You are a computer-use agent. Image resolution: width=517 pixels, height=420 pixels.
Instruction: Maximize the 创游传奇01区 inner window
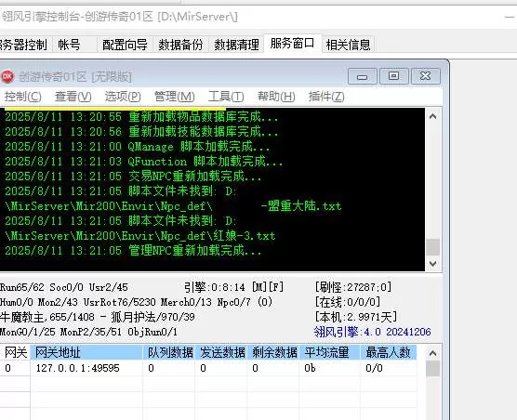pos(393,76)
